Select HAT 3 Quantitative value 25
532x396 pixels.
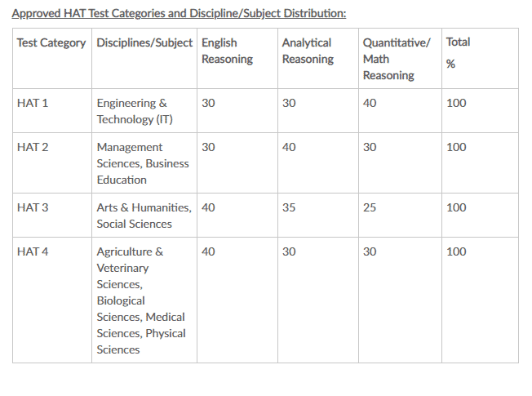point(370,207)
